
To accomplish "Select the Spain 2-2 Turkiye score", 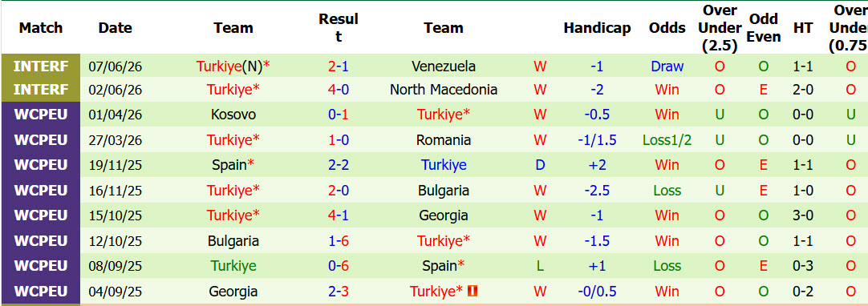I will pos(339,164).
